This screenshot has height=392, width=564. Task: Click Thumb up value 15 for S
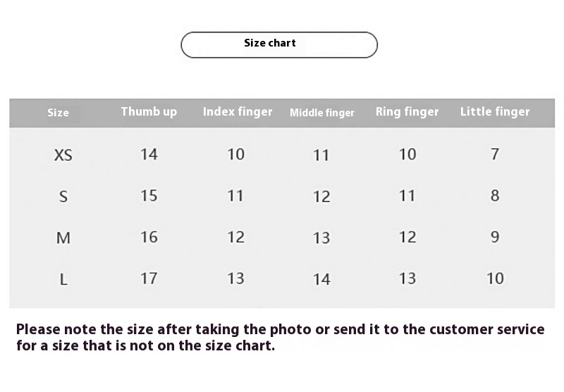coord(149,195)
